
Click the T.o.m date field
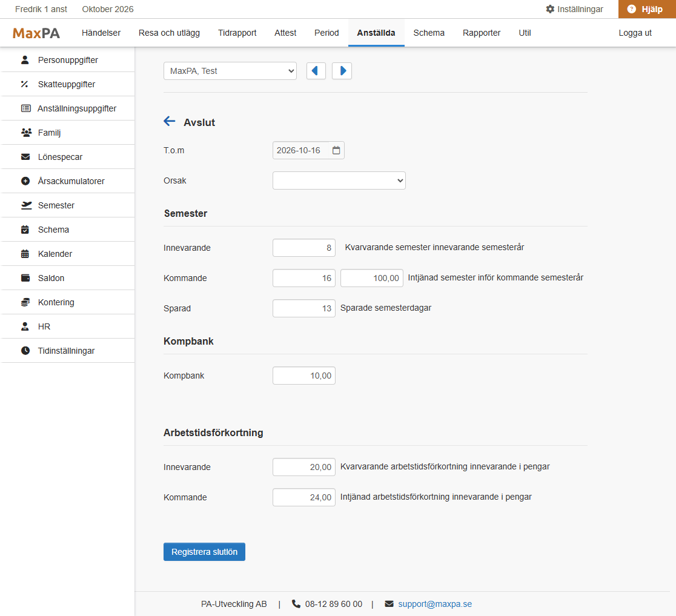(308, 150)
